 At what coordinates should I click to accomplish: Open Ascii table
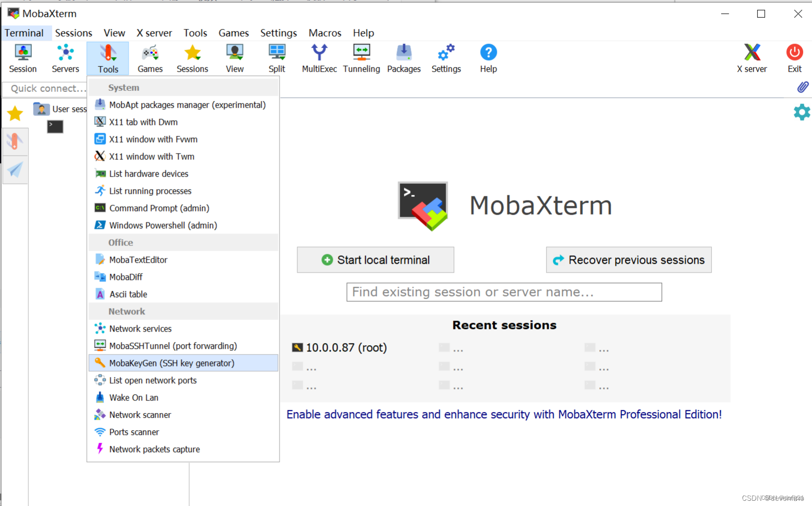[x=183, y=295]
